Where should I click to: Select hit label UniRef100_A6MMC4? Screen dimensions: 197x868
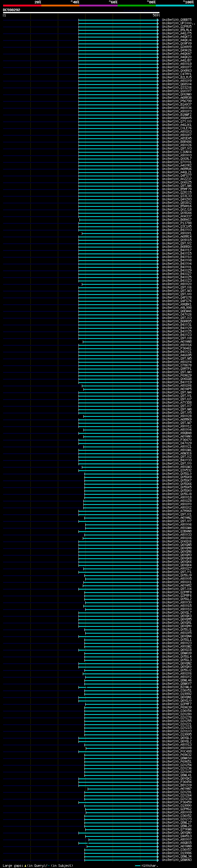(x=177, y=236)
